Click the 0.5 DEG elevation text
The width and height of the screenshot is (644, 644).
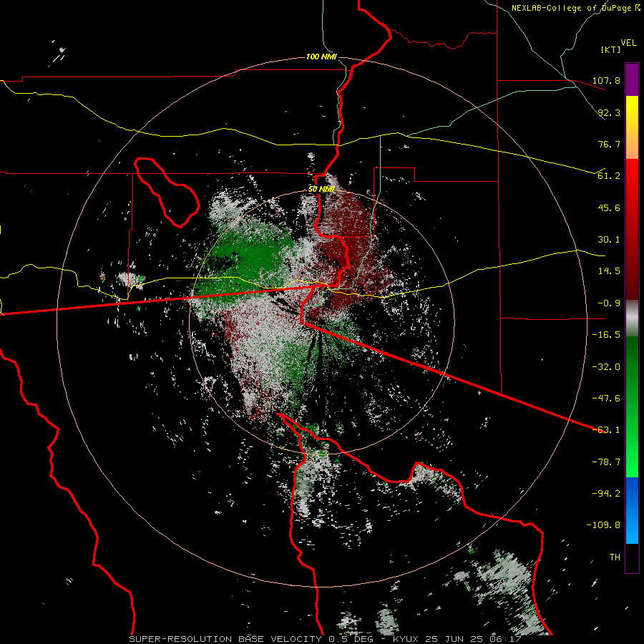(351, 639)
